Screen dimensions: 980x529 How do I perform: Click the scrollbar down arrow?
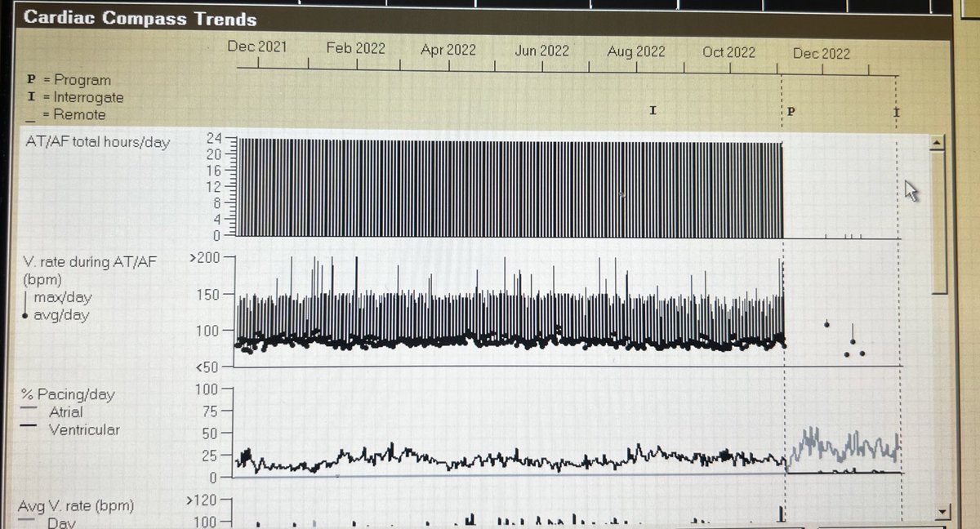click(x=942, y=512)
